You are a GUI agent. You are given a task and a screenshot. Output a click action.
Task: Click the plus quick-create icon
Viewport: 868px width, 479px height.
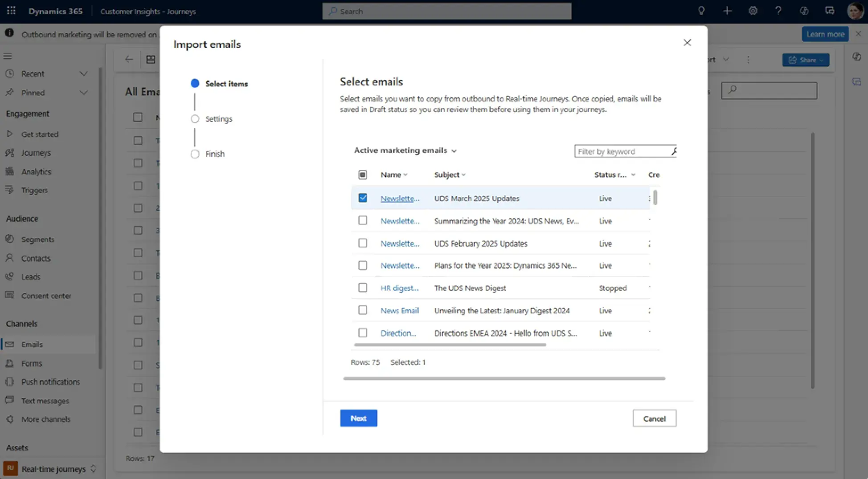(727, 11)
